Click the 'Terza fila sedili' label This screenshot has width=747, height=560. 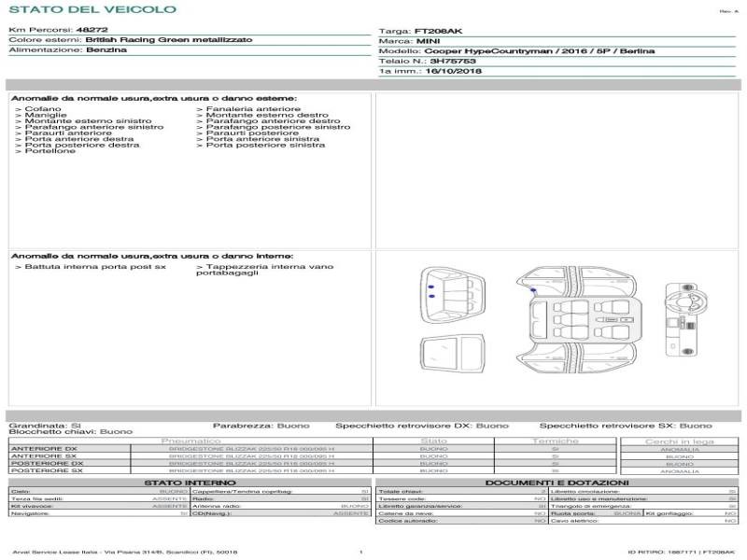point(37,498)
